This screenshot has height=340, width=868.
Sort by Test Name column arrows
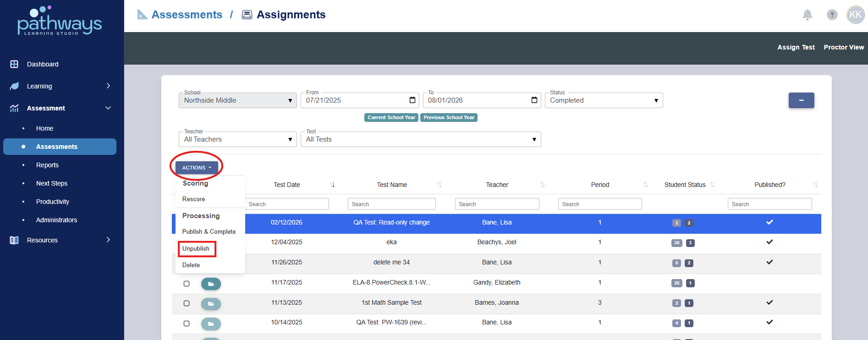point(439,185)
